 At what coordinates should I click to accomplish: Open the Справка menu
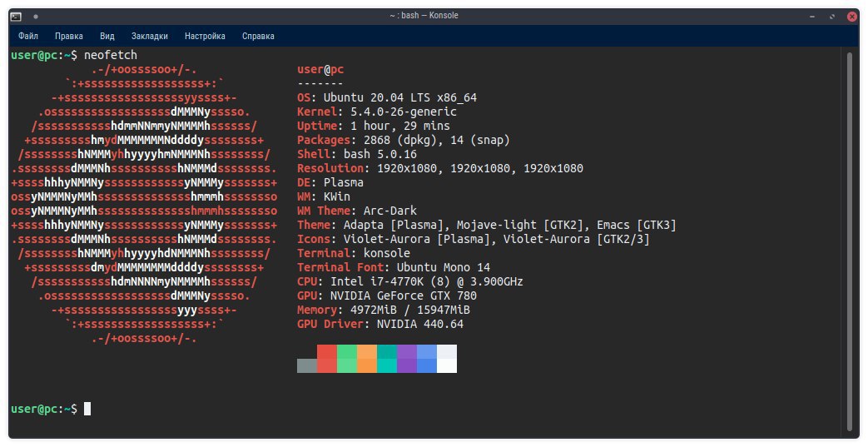coord(258,36)
